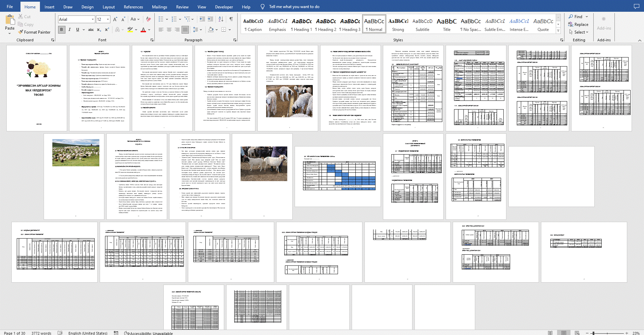Click the Tell me lightbulb icon
This screenshot has height=335, width=644.
262,7
